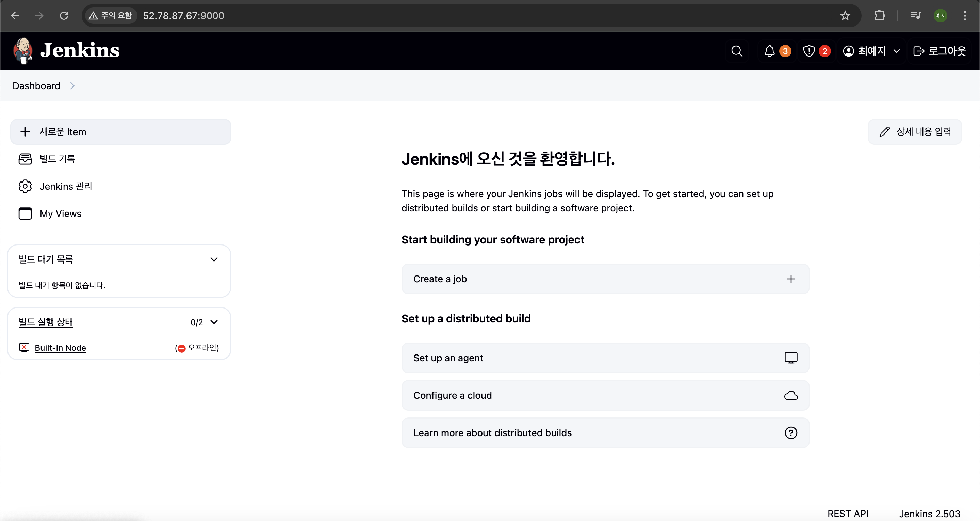This screenshot has width=980, height=521.
Task: Open browser extensions puzzle icon
Action: click(880, 16)
